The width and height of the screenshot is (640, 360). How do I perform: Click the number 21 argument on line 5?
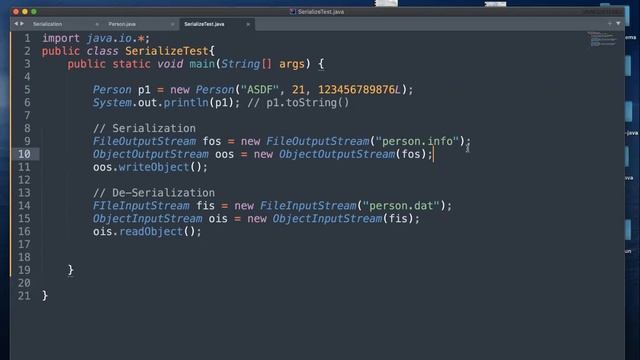(298, 90)
